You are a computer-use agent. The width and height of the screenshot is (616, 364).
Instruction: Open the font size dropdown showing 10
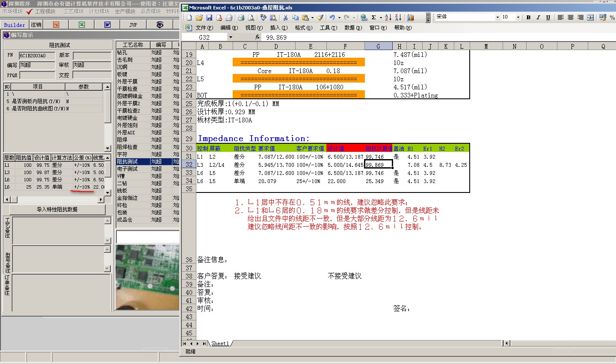pyautogui.click(x=518, y=18)
